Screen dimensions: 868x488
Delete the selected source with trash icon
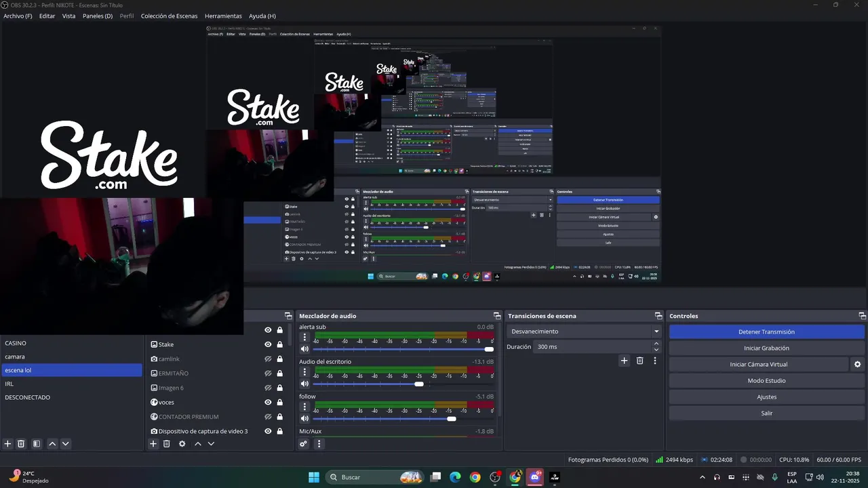(x=167, y=444)
